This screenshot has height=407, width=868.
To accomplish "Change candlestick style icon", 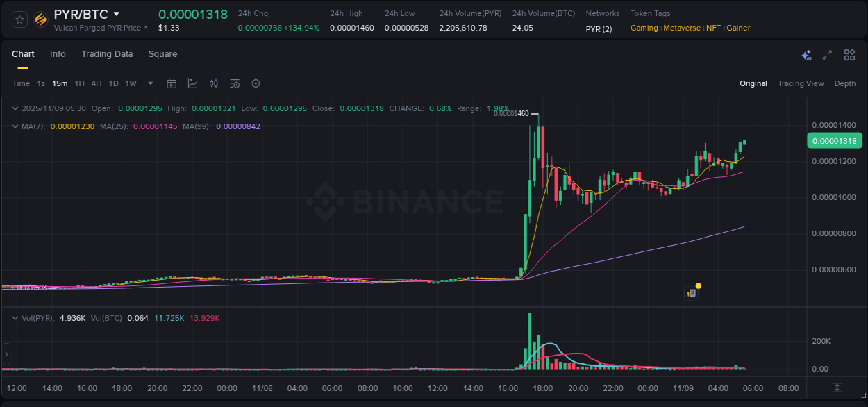I will coord(213,83).
